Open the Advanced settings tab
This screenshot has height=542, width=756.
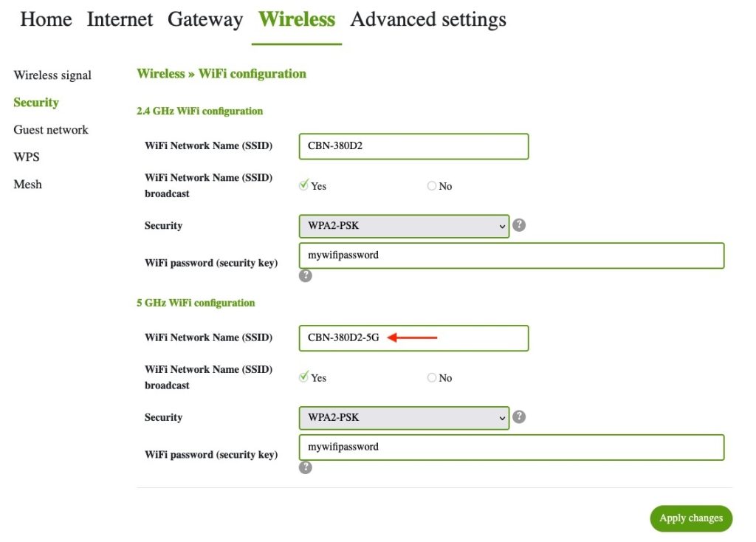[x=428, y=20]
